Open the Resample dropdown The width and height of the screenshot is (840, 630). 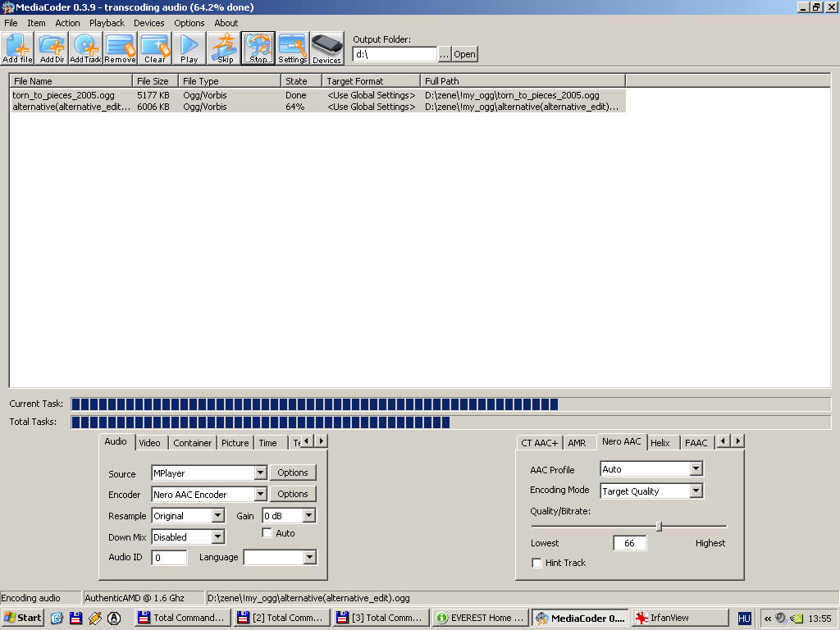(x=217, y=516)
